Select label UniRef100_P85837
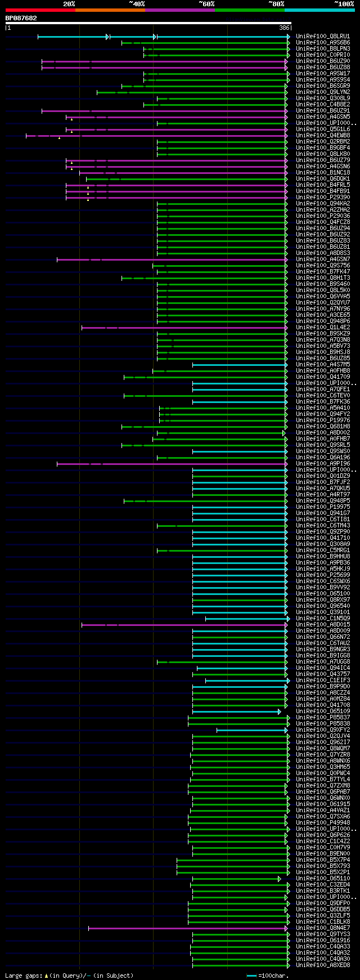 pyautogui.click(x=323, y=718)
